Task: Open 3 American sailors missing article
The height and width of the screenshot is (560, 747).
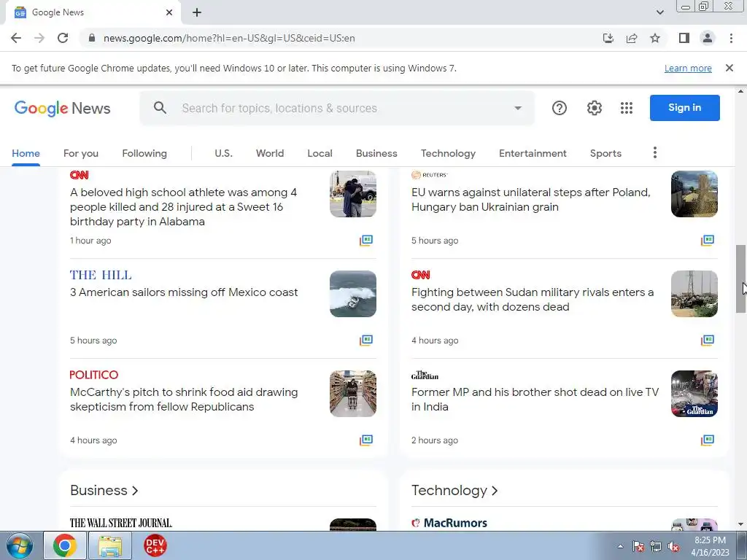Action: (184, 292)
